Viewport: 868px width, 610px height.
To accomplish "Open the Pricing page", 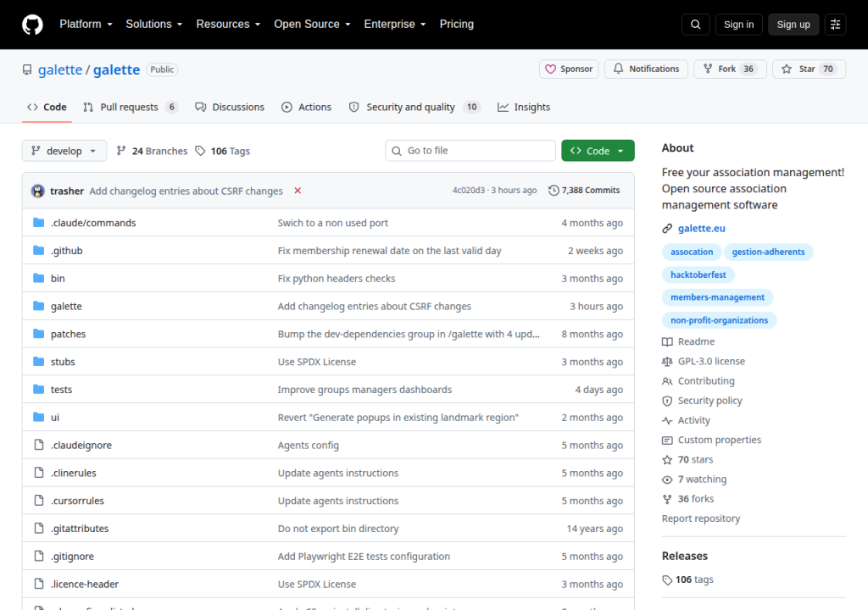I will (457, 25).
